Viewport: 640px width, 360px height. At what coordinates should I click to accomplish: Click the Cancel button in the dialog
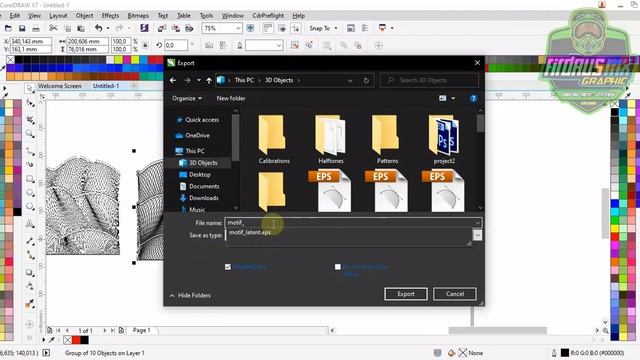455,294
